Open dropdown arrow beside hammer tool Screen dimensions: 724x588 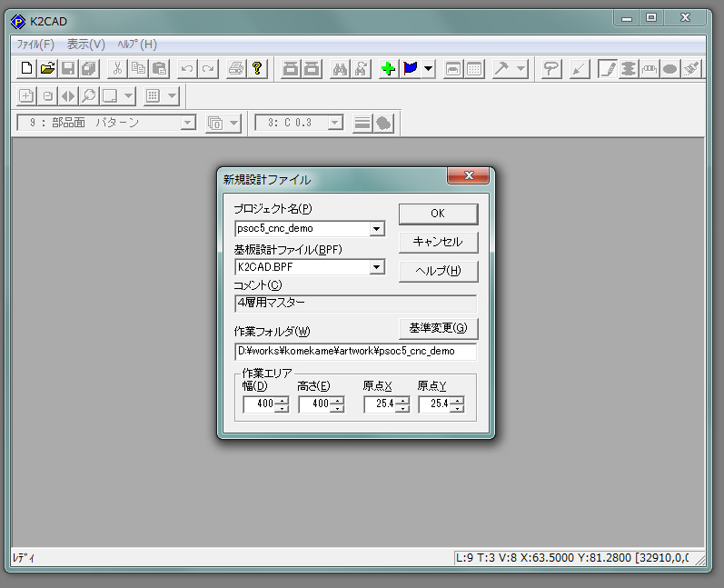coord(521,69)
